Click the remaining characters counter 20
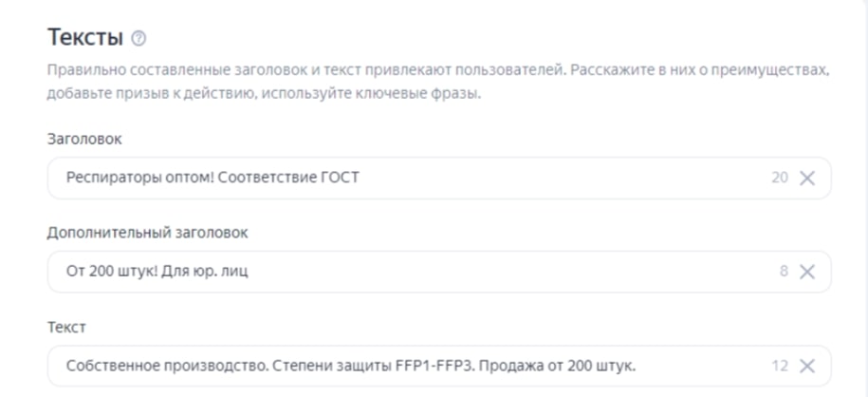The height and width of the screenshot is (397, 868). point(780,178)
